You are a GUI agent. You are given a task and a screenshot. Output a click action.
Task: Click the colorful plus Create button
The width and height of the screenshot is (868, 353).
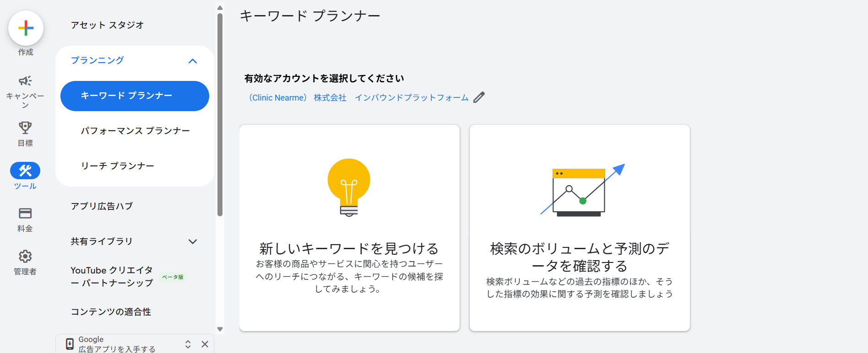pos(26,28)
